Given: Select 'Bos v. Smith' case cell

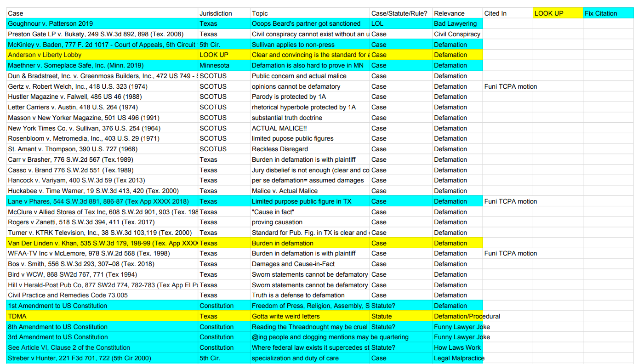Looking at the screenshot, I should click(x=102, y=264).
